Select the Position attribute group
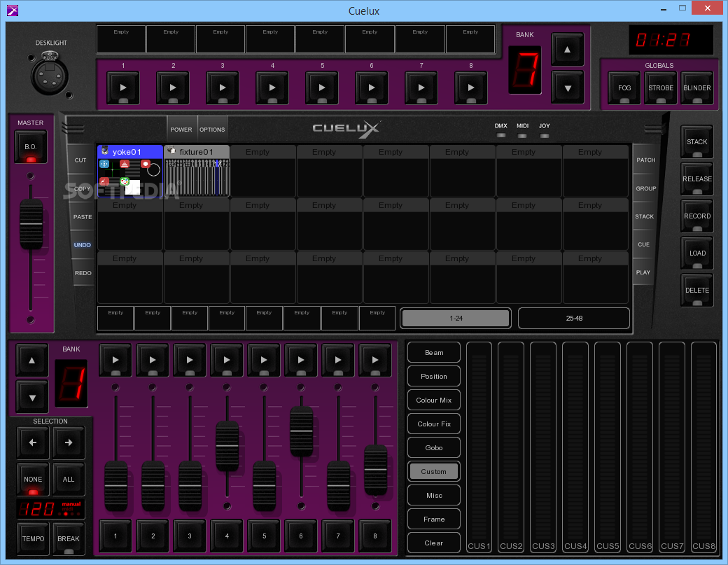Screen dimensions: 728x565 [434, 376]
